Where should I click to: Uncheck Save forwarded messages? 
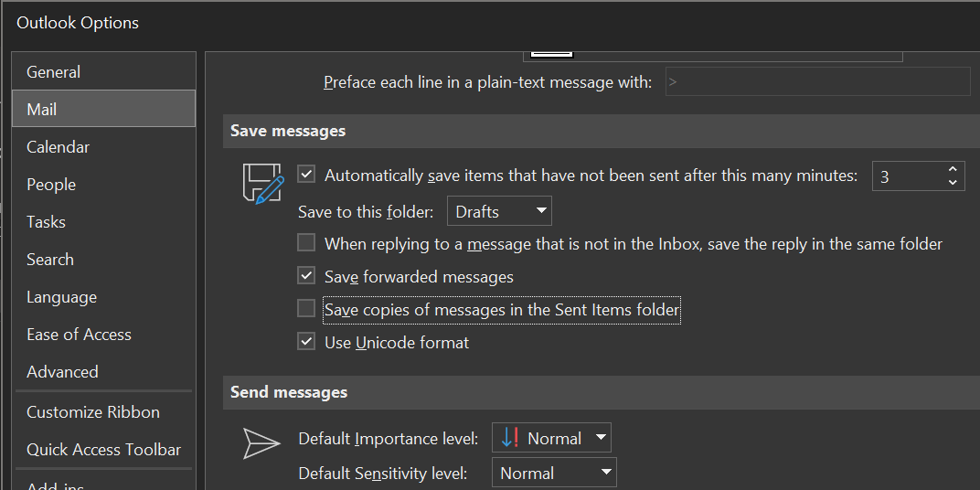306,275
